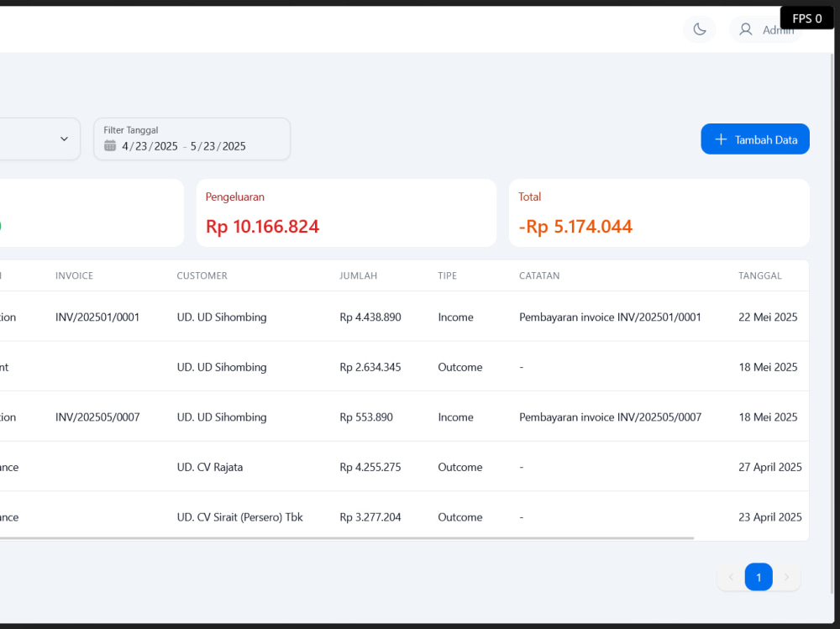840x629 pixels.
Task: Click the table's horizontal scrollbar
Action: pos(347,538)
